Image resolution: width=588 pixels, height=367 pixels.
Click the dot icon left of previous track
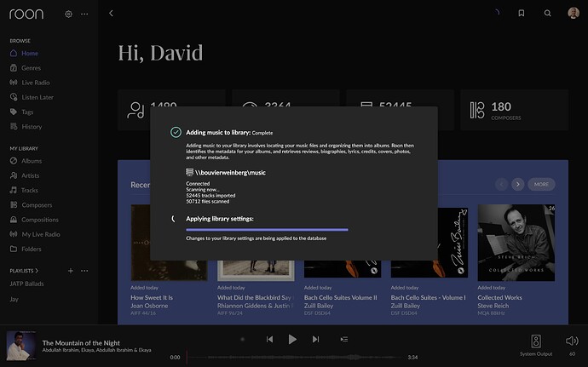tap(243, 339)
